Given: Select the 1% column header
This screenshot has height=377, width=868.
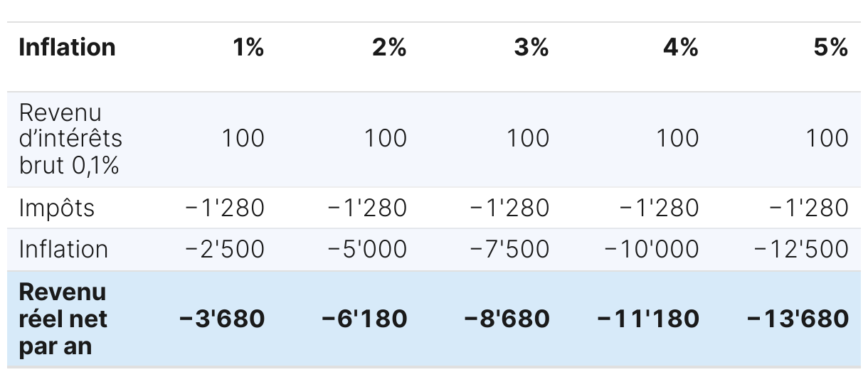Looking at the screenshot, I should pyautogui.click(x=248, y=47).
